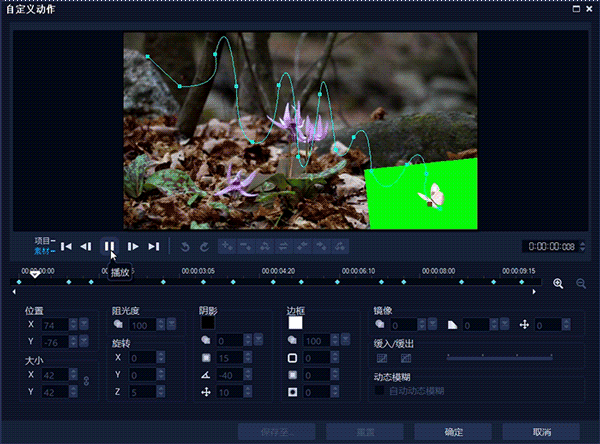Switch the preview mode to 项目

tap(45, 241)
